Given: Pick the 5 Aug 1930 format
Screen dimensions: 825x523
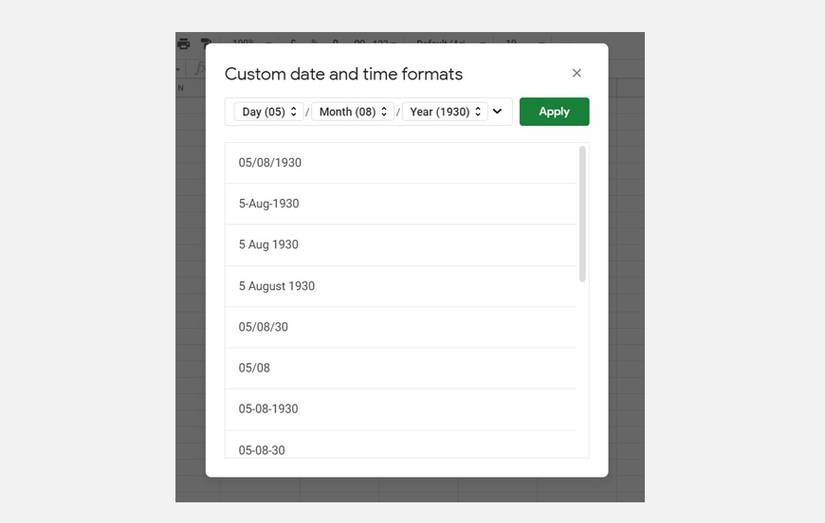Looking at the screenshot, I should [268, 245].
